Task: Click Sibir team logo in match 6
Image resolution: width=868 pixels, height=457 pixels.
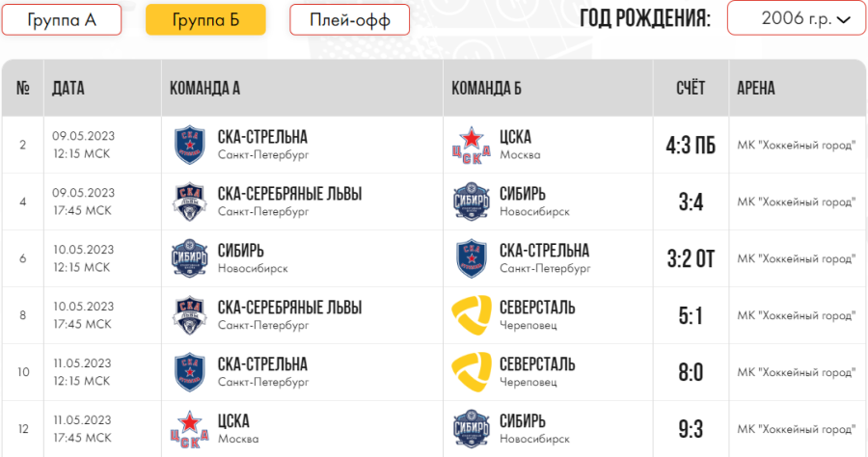Action: point(189,258)
